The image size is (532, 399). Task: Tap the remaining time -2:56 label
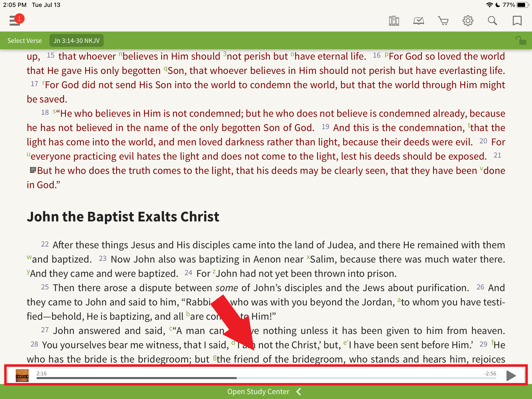pyautogui.click(x=490, y=373)
